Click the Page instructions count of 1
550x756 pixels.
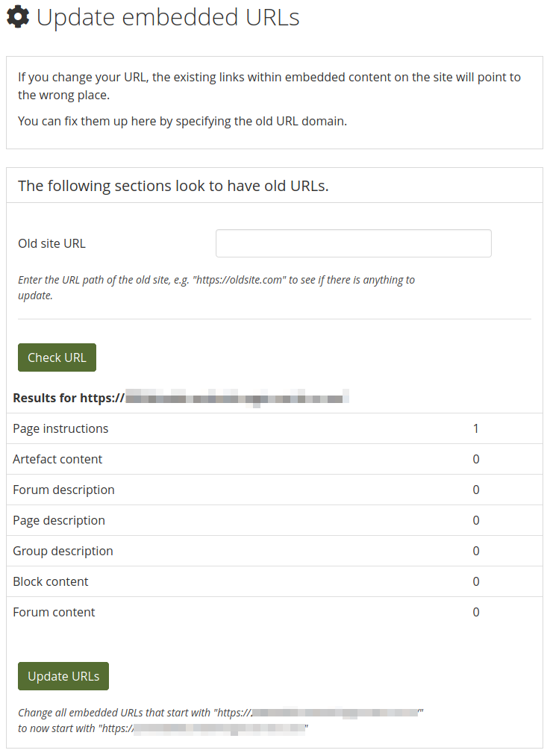click(476, 428)
